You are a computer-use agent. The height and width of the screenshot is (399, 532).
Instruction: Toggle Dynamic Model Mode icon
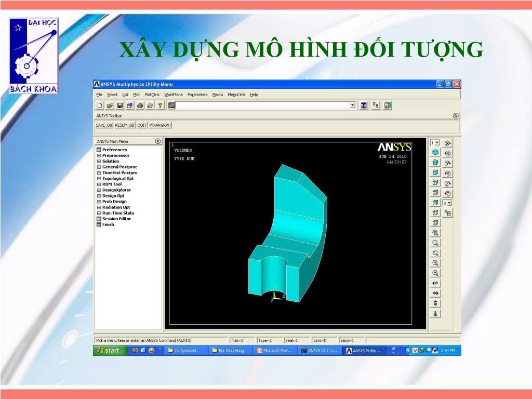click(x=448, y=213)
